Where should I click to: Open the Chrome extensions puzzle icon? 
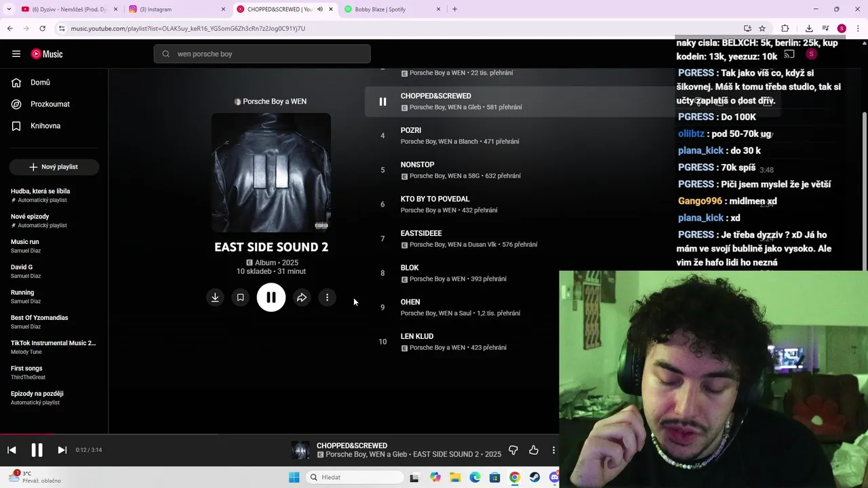tap(785, 28)
